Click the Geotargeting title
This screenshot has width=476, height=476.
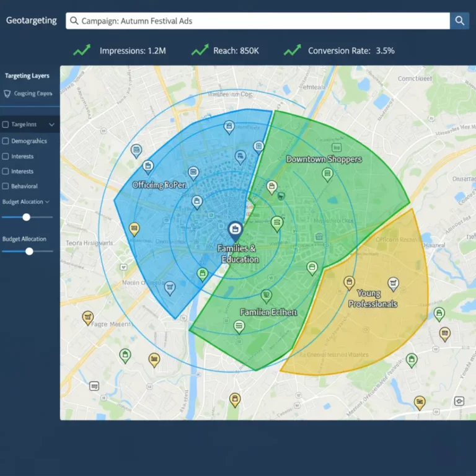31,20
